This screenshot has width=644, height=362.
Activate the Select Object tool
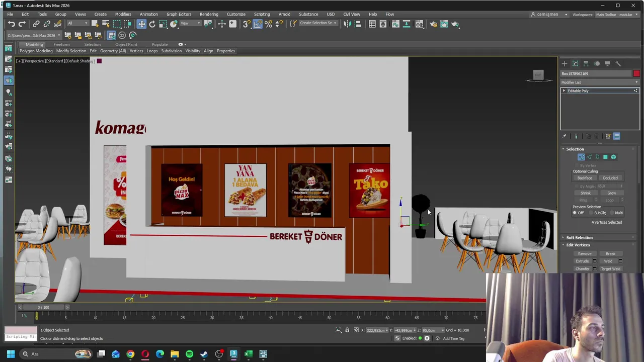pyautogui.click(x=95, y=24)
